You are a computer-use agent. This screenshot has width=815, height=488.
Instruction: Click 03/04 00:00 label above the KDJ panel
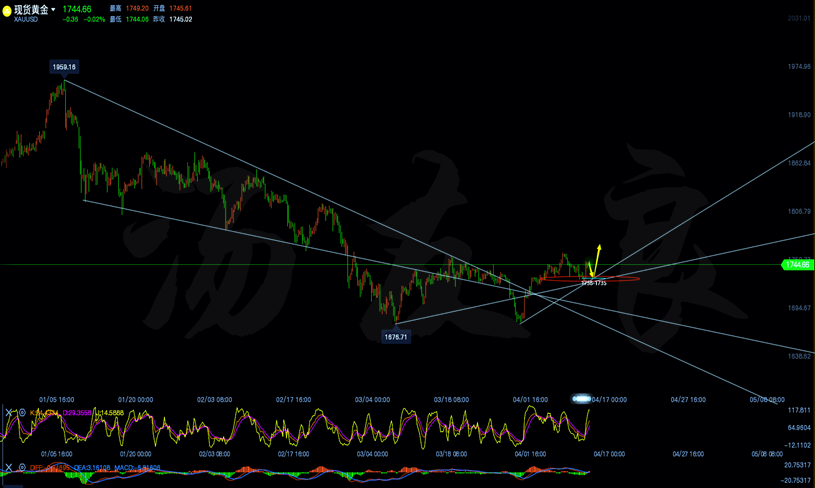coord(372,400)
